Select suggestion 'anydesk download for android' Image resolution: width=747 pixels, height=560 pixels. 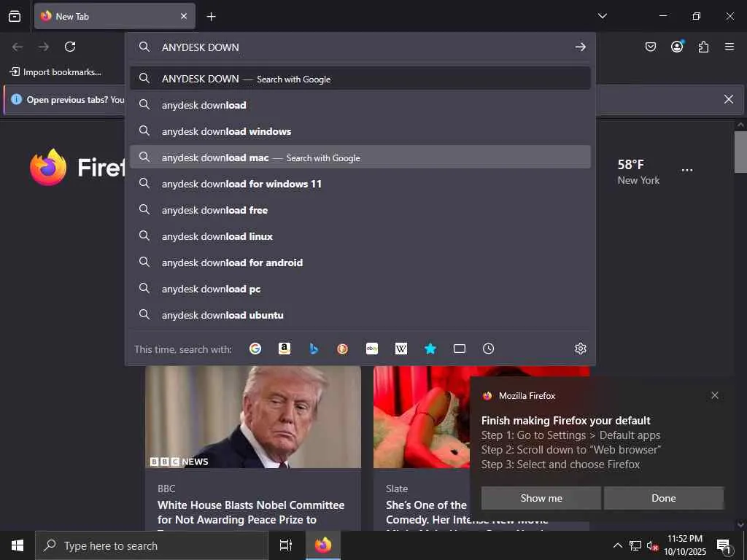coord(360,262)
